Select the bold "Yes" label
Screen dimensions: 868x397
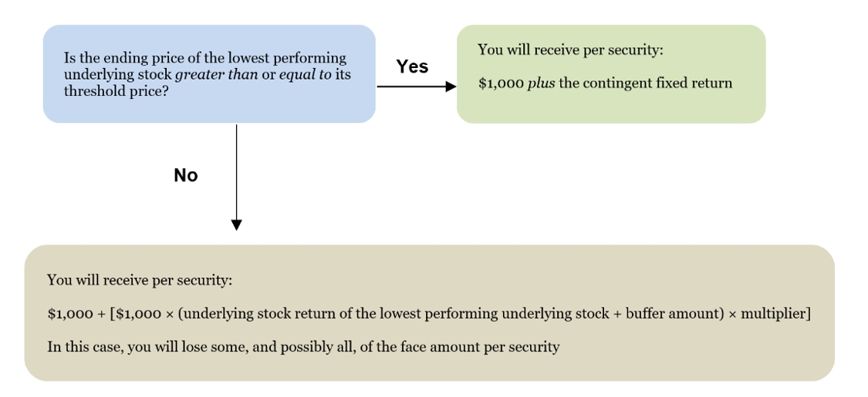point(413,66)
